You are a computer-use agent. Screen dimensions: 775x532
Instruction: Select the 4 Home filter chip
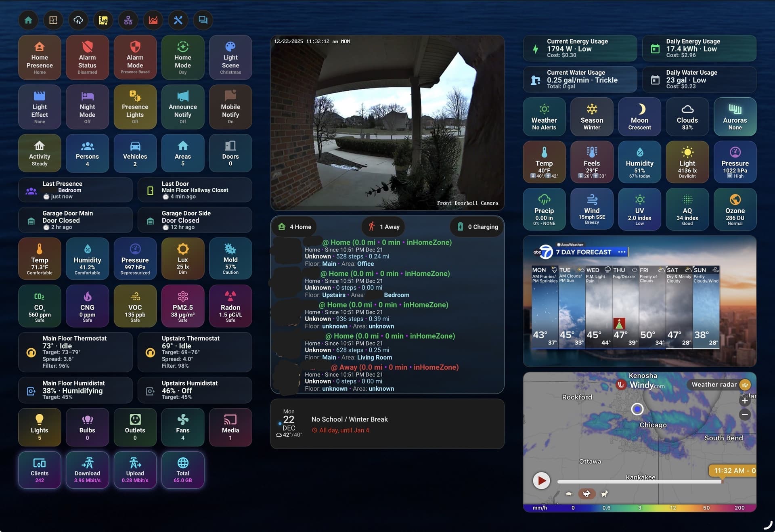coord(295,227)
